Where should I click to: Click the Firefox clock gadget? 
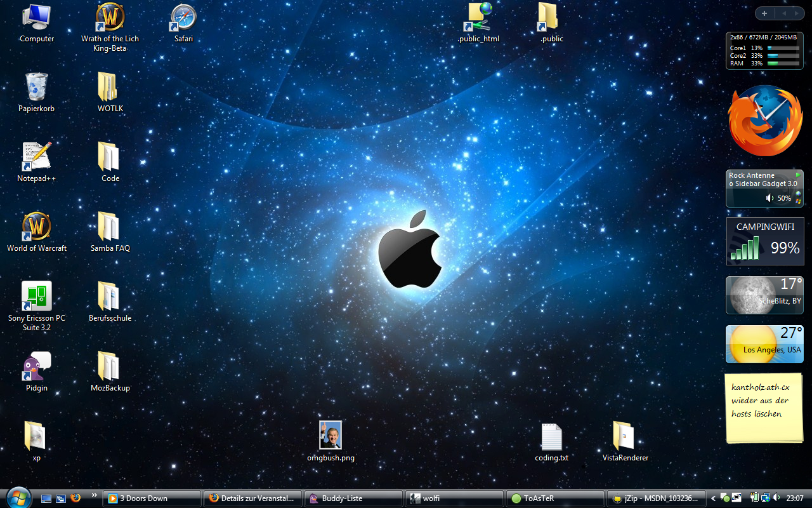point(764,121)
